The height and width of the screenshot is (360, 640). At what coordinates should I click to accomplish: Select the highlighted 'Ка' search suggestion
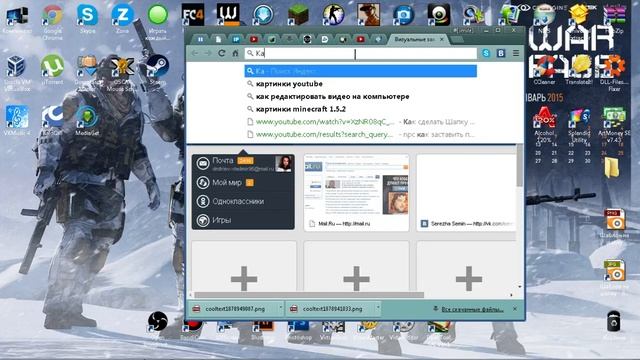pyautogui.click(x=361, y=71)
